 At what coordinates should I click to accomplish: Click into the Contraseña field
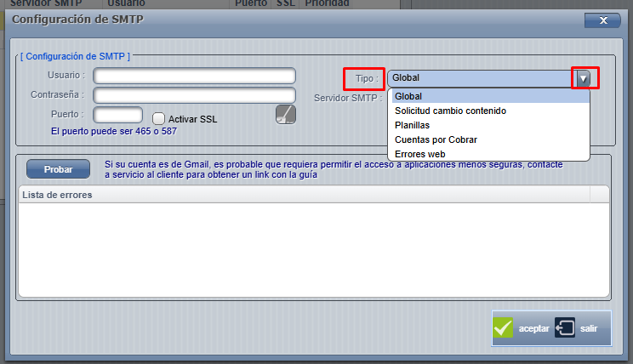pos(194,94)
